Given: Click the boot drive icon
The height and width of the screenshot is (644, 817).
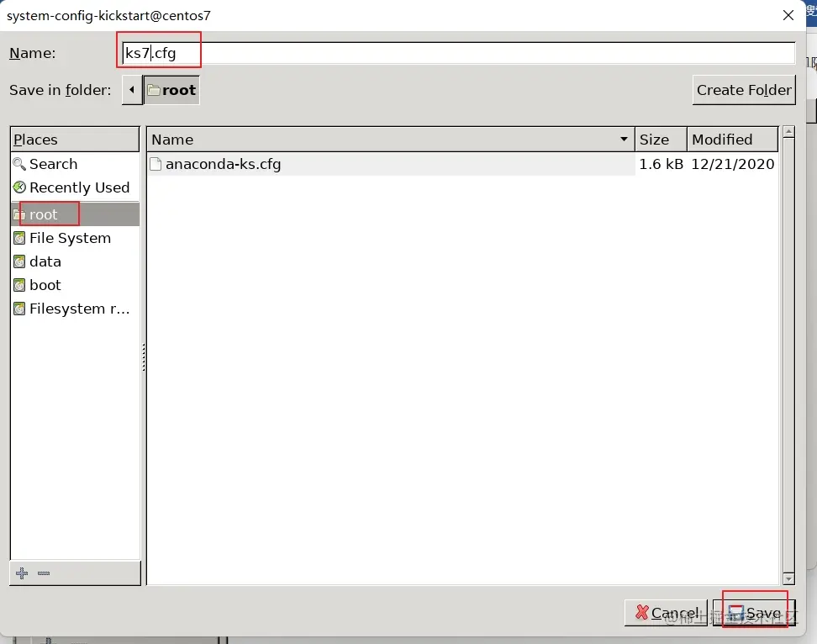Looking at the screenshot, I should [19, 285].
